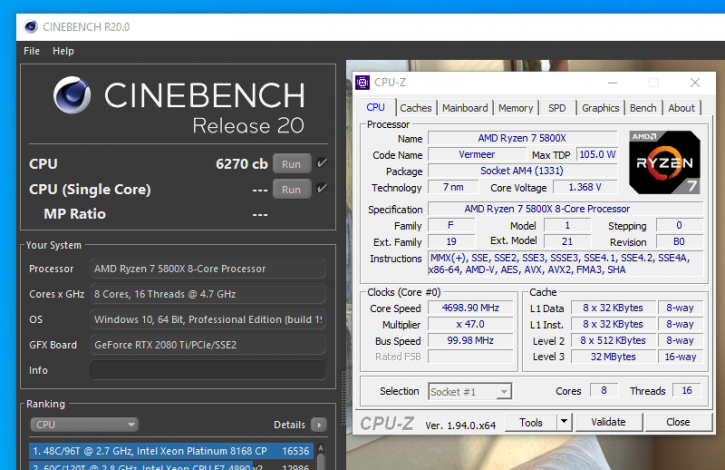Run the multi-core CPU benchmark

[291, 164]
